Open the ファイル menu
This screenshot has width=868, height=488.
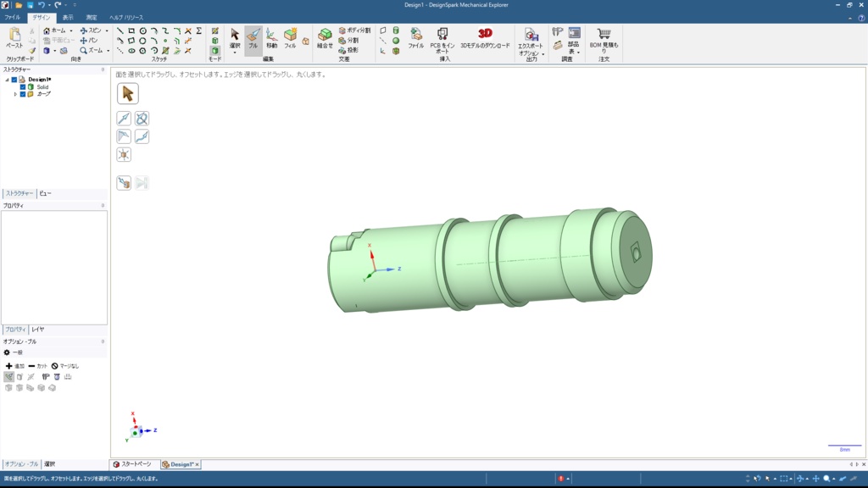pyautogui.click(x=12, y=18)
